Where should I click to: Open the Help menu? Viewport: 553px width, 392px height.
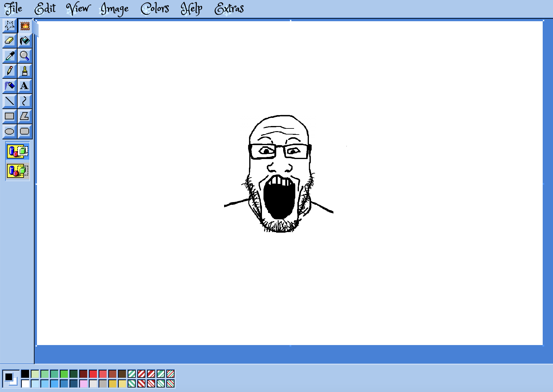pos(191,9)
